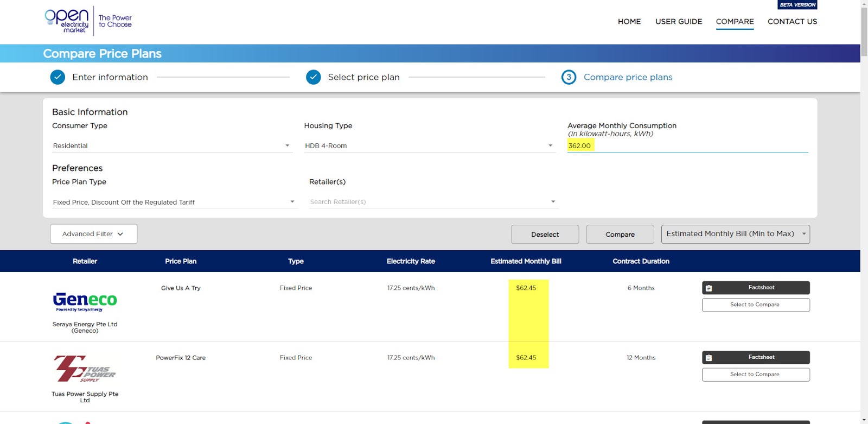Select Geneco plan to compare
This screenshot has width=868, height=424.
point(756,305)
